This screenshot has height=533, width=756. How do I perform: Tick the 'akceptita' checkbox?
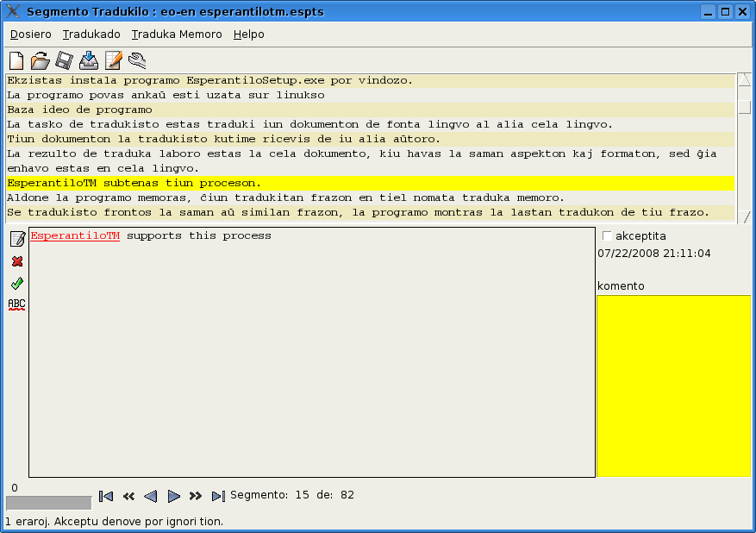tap(607, 236)
